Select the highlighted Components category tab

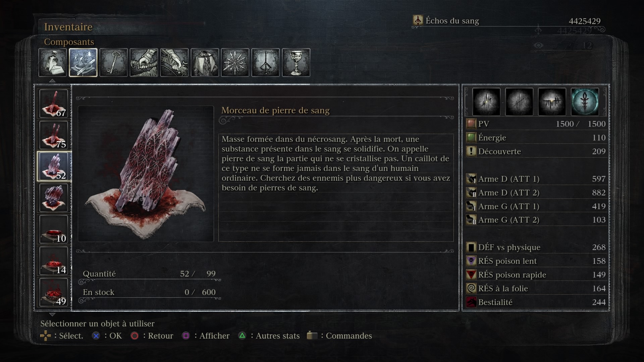pyautogui.click(x=83, y=63)
